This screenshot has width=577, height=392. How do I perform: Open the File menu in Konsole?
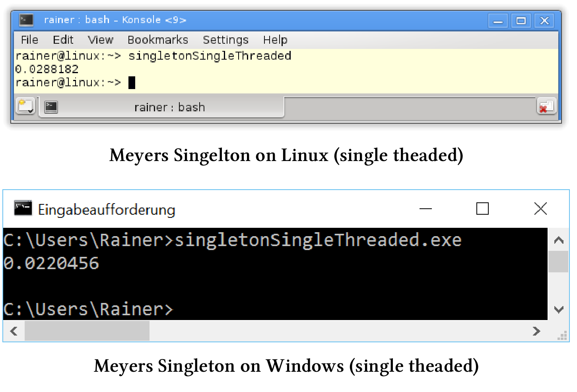[29, 40]
